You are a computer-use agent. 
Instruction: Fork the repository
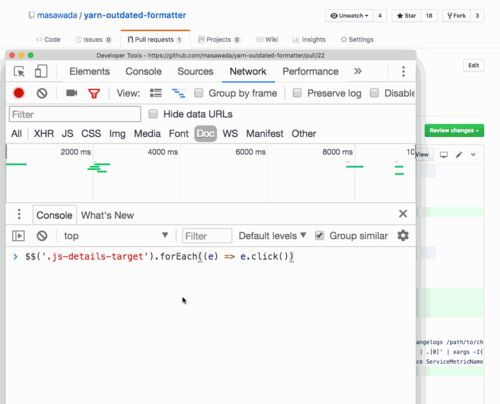(x=456, y=16)
